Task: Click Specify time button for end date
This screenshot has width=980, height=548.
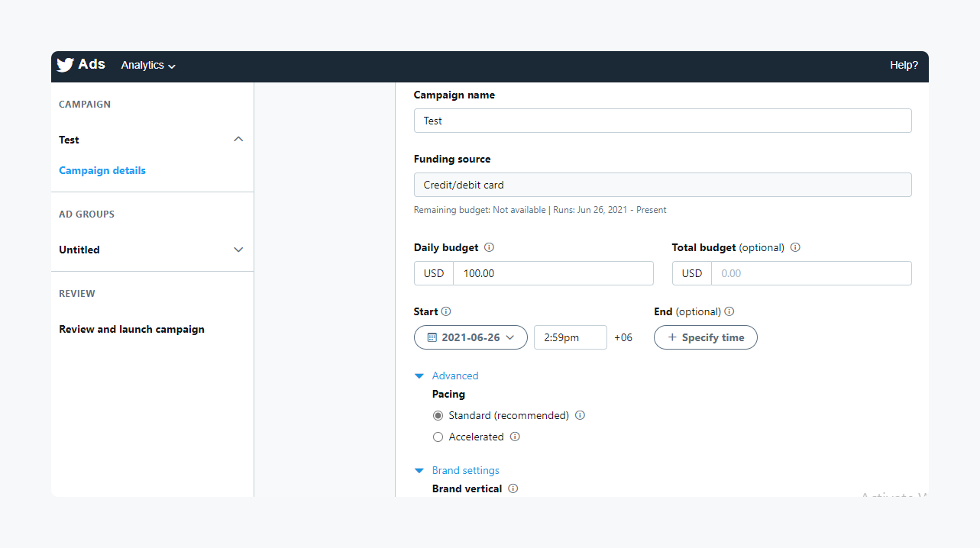Action: point(705,337)
